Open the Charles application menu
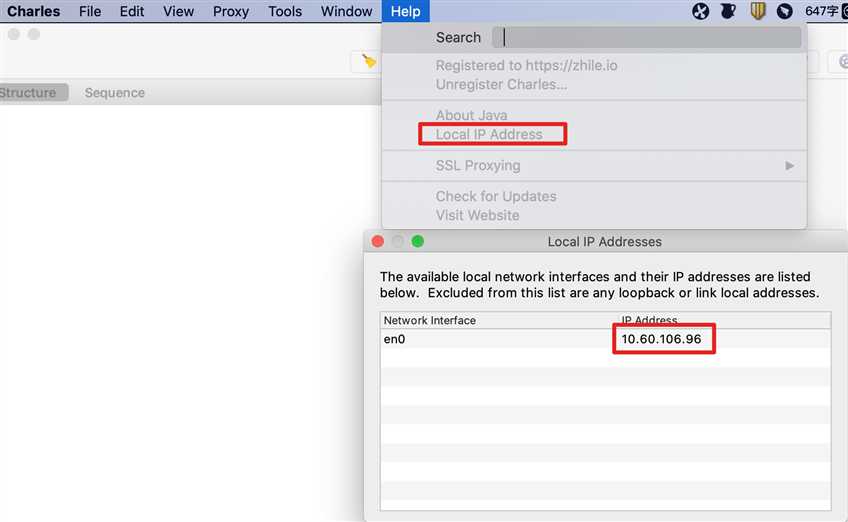This screenshot has width=848, height=522. click(x=34, y=11)
